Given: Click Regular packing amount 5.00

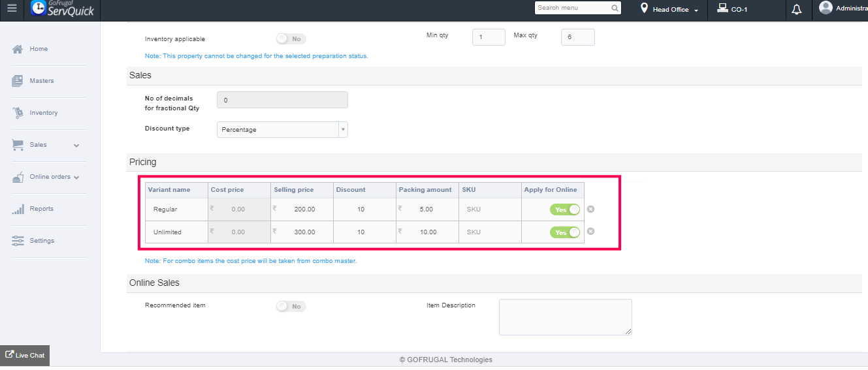Looking at the screenshot, I should pos(427,209).
